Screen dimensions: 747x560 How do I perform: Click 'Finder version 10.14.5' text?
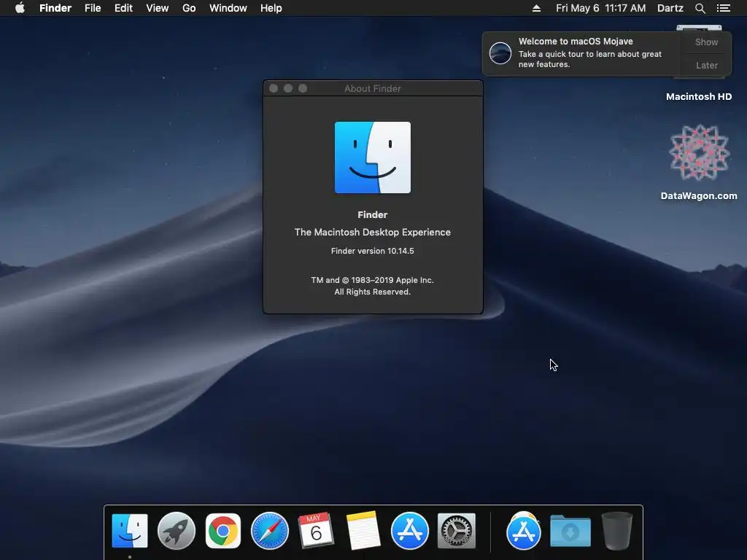(373, 251)
